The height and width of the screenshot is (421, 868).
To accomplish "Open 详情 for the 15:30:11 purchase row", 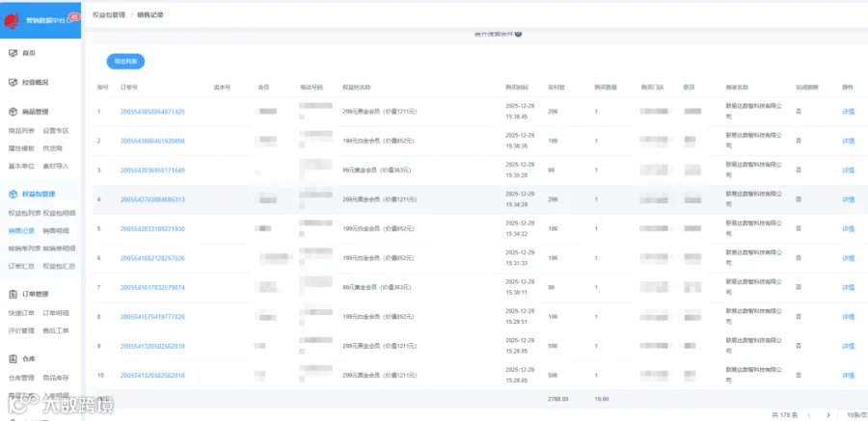I will (848, 288).
